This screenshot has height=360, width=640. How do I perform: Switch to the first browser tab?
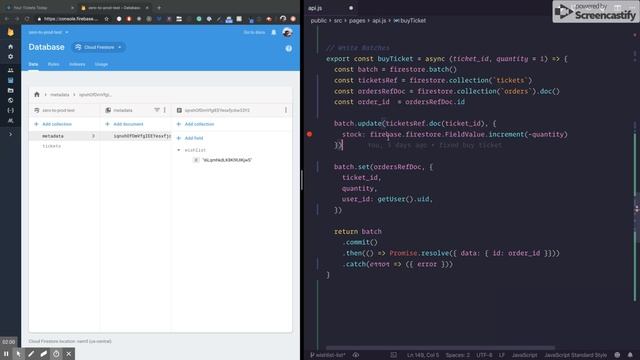pos(40,7)
